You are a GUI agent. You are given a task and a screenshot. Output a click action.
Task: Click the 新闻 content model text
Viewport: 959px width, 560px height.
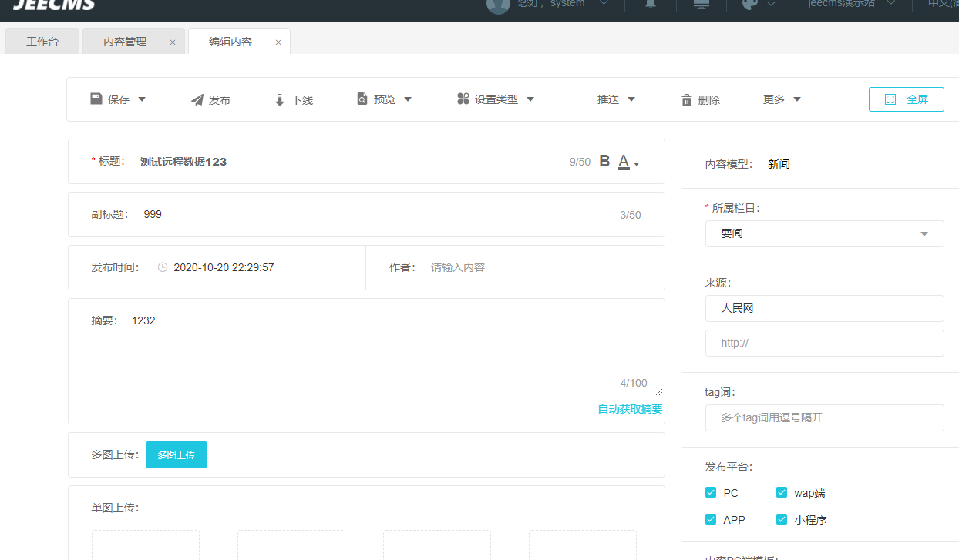[x=779, y=164]
